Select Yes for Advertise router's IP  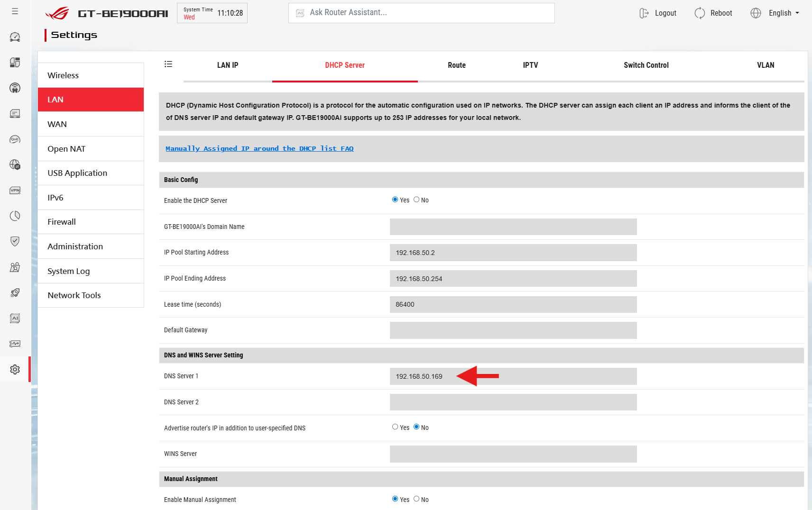pyautogui.click(x=395, y=427)
